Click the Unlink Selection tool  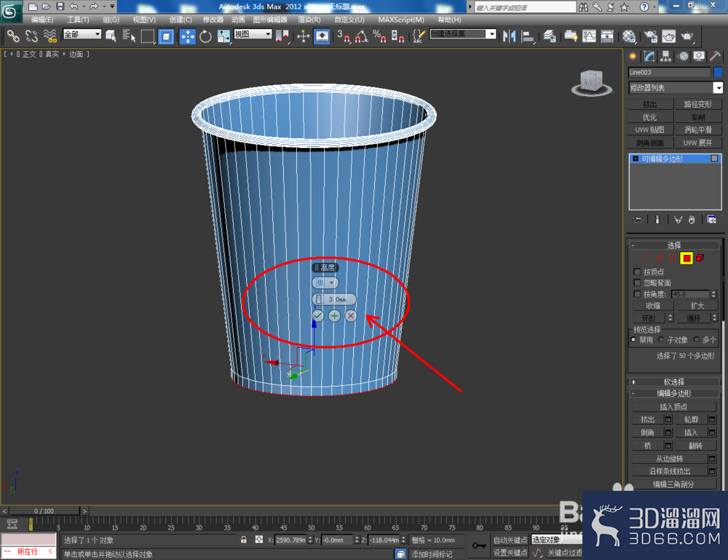(31, 36)
